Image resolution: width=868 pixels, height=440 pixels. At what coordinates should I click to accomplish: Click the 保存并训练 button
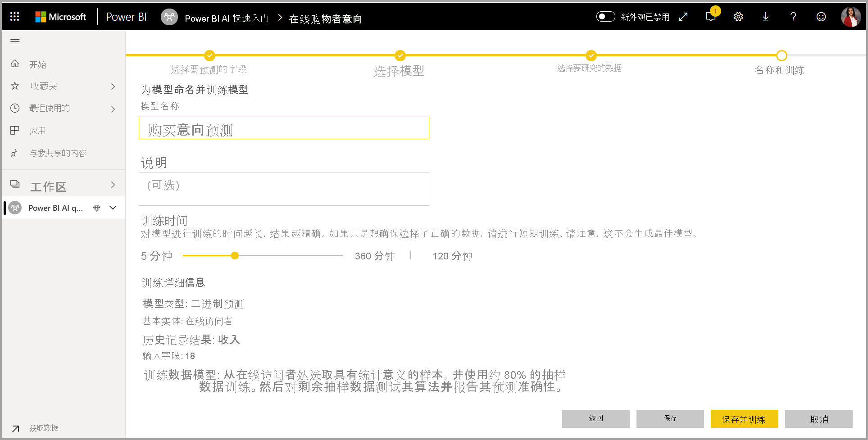click(x=744, y=418)
